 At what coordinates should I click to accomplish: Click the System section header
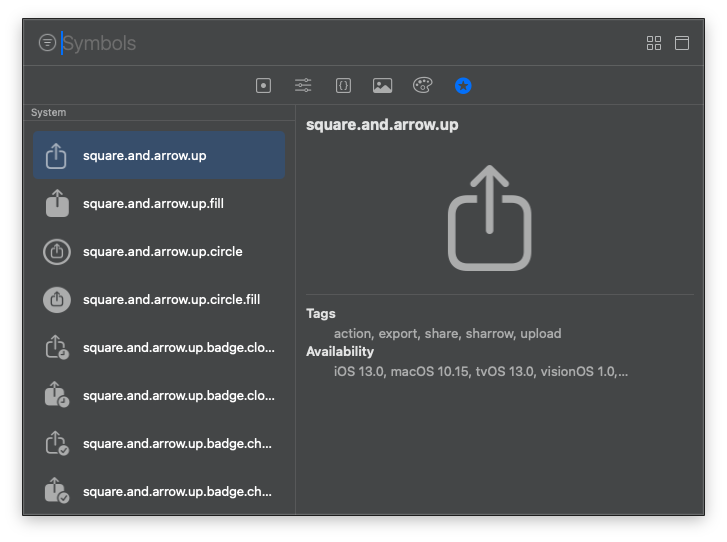pos(49,113)
